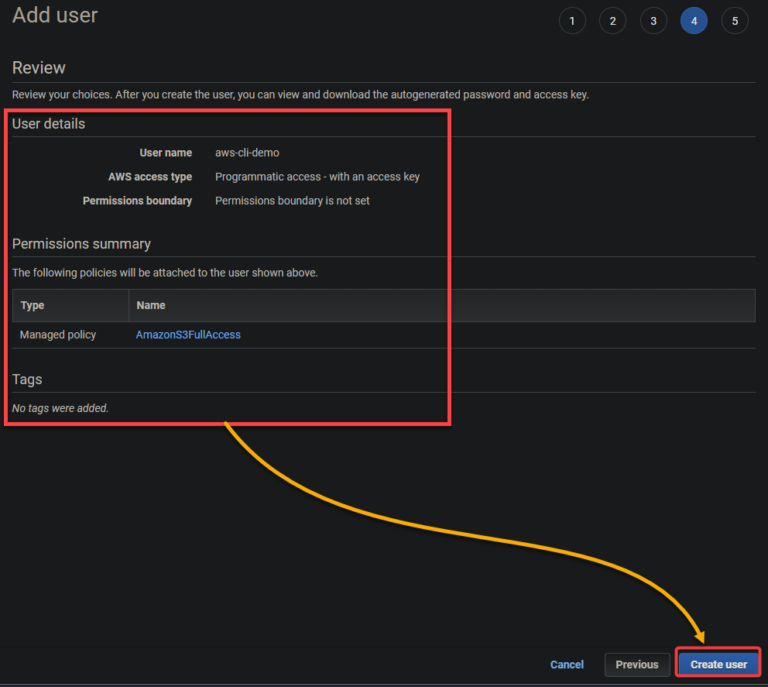Click the Tags section heading
The image size is (768, 687).
click(27, 379)
